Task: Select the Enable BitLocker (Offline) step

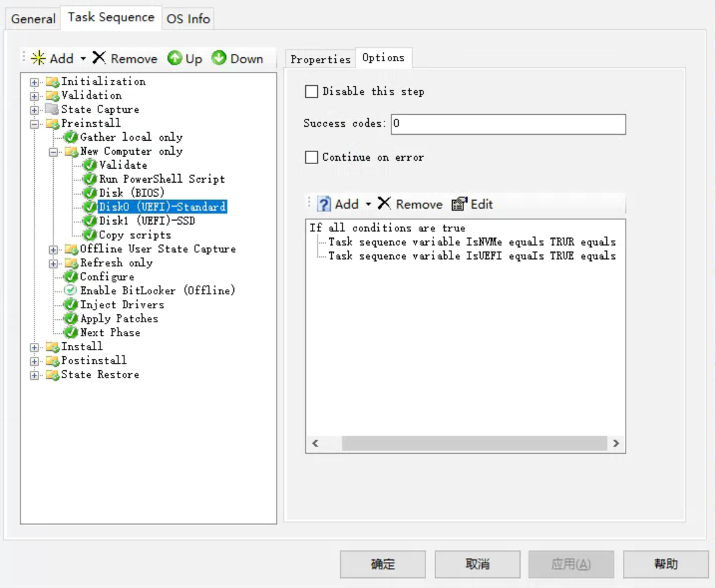Action: pyautogui.click(x=158, y=290)
